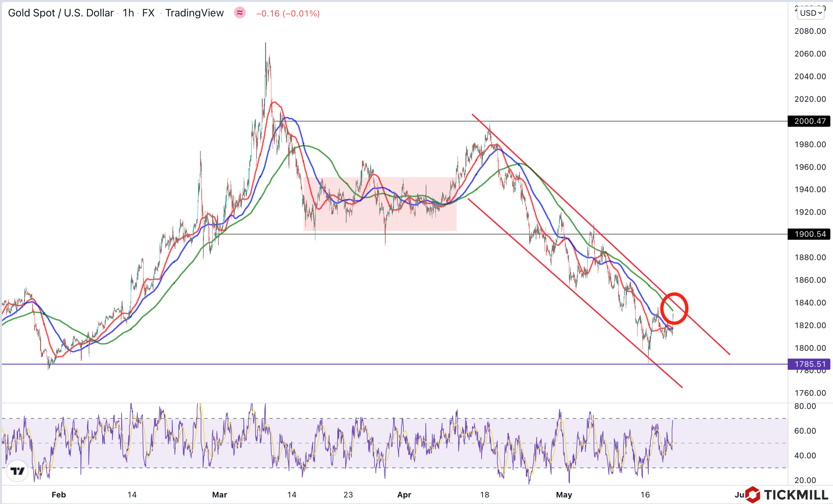Click the TradingView logo icon
The image size is (833, 504).
pyautogui.click(x=17, y=471)
